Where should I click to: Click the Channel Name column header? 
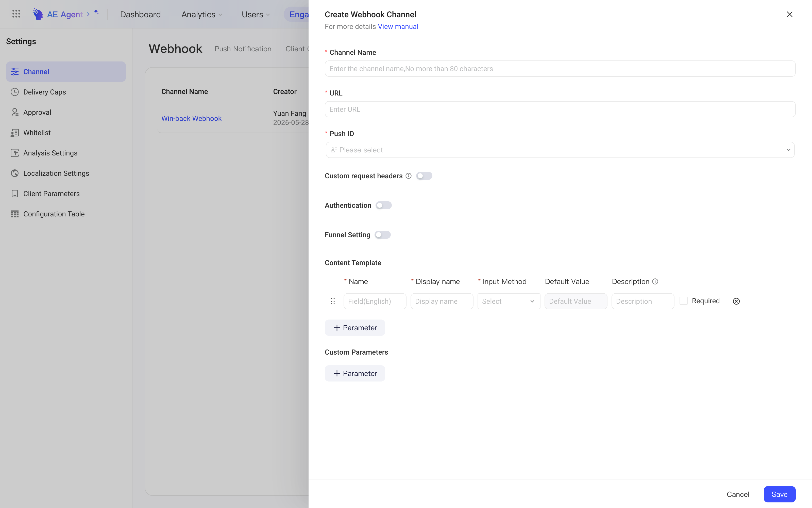184,91
